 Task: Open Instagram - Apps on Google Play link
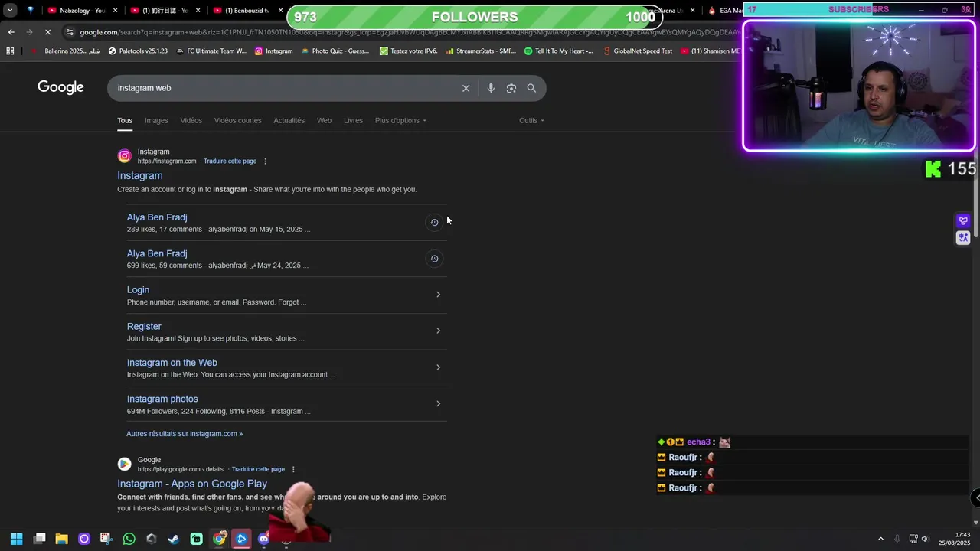pyautogui.click(x=192, y=484)
